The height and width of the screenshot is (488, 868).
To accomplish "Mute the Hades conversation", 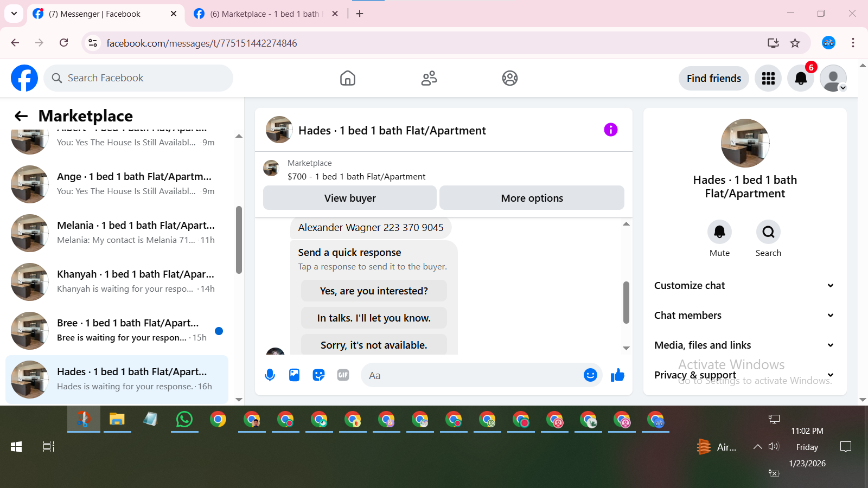I will click(x=719, y=232).
